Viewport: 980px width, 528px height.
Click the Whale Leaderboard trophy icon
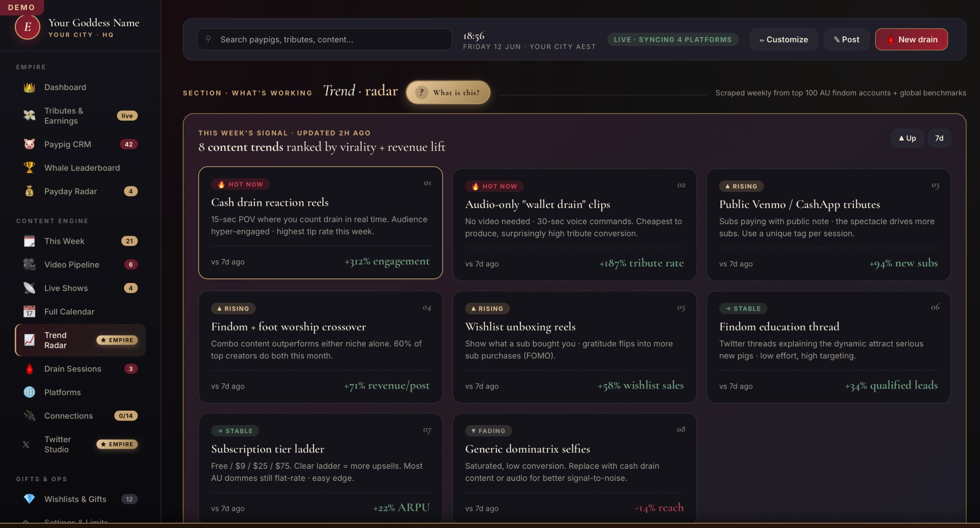click(x=29, y=168)
